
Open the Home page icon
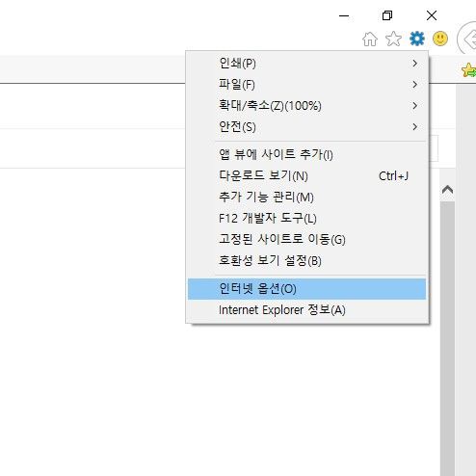coord(370,40)
